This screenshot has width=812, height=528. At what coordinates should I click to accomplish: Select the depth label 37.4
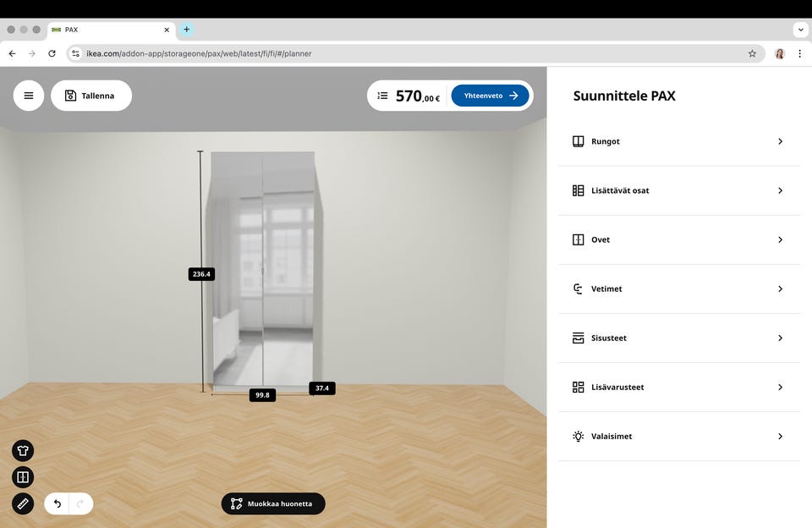tap(322, 388)
